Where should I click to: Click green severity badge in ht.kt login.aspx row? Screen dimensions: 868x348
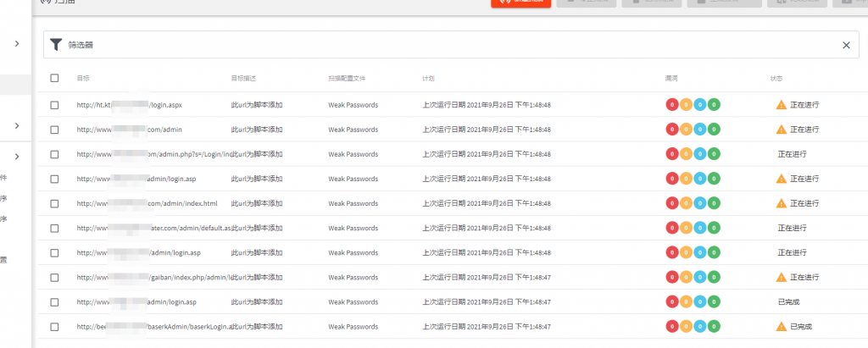[714, 104]
